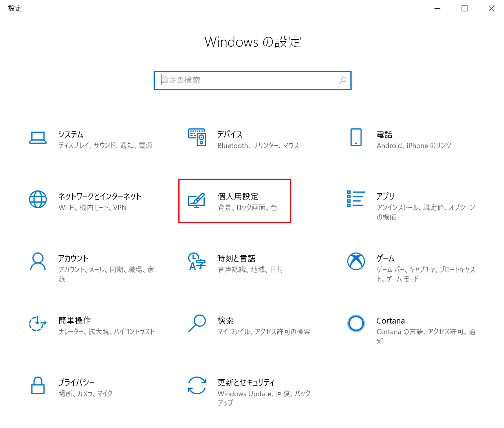The height and width of the screenshot is (428, 504).
Task: Open the プライバシー padlock icon
Action: coord(38,385)
